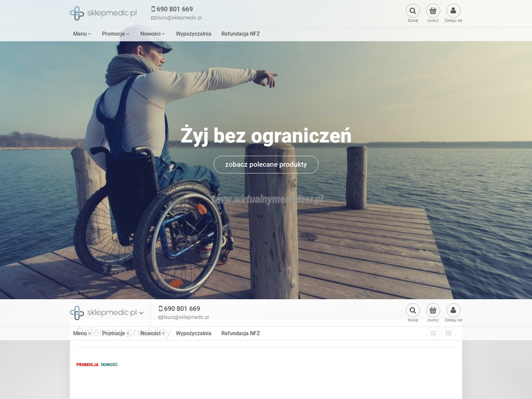Image resolution: width=532 pixels, height=399 pixels.
Task: Click the 'zobacz polecane produkty' button
Action: click(x=266, y=164)
